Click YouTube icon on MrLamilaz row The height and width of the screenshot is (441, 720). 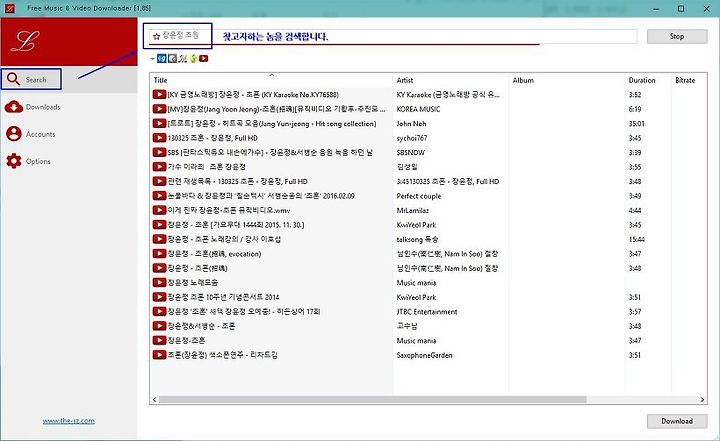159,210
